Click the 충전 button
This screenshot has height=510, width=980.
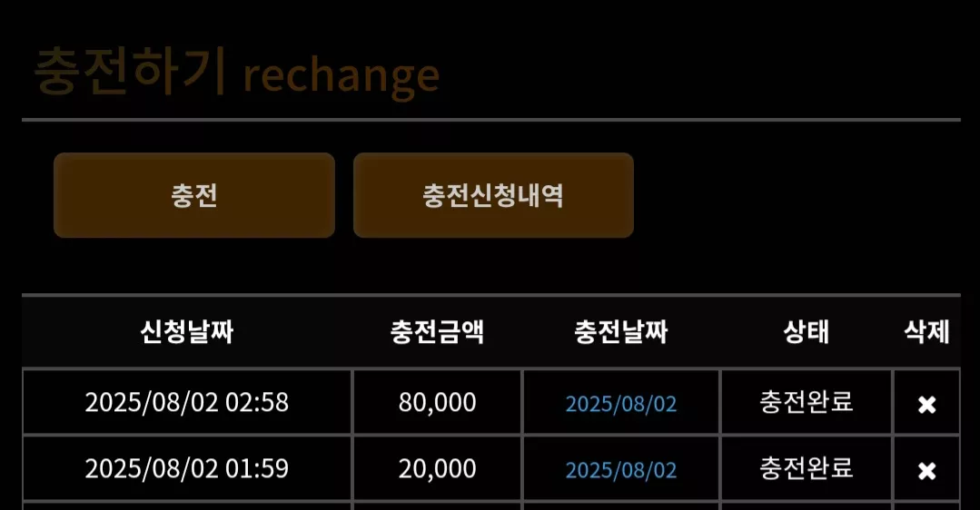click(194, 195)
